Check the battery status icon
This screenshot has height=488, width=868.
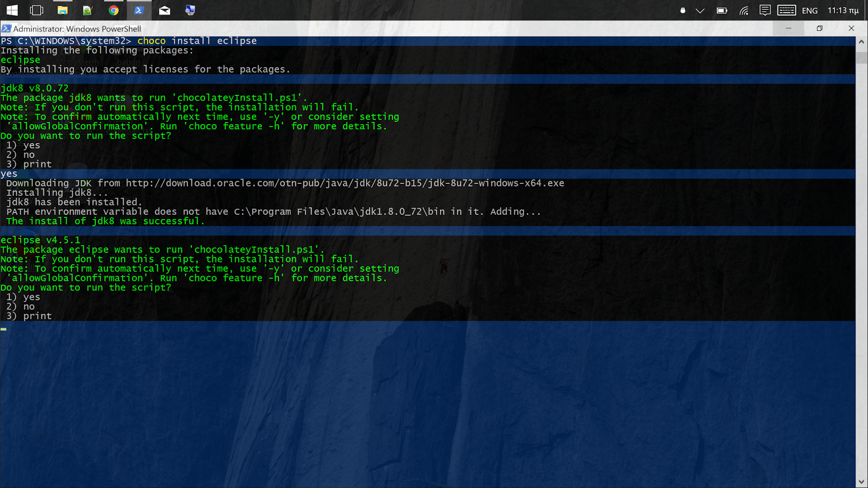click(x=722, y=10)
